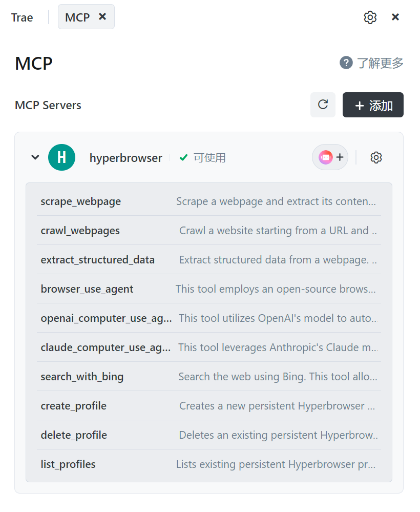Open the MCP panel settings gear at top
Screen dimensions: 420x512
pyautogui.click(x=370, y=17)
